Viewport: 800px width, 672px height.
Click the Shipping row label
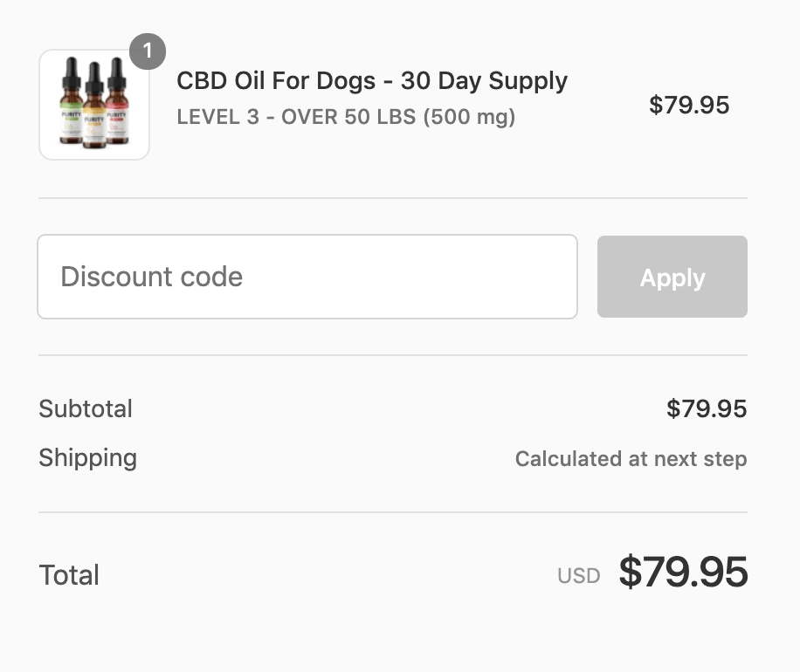pos(87,457)
